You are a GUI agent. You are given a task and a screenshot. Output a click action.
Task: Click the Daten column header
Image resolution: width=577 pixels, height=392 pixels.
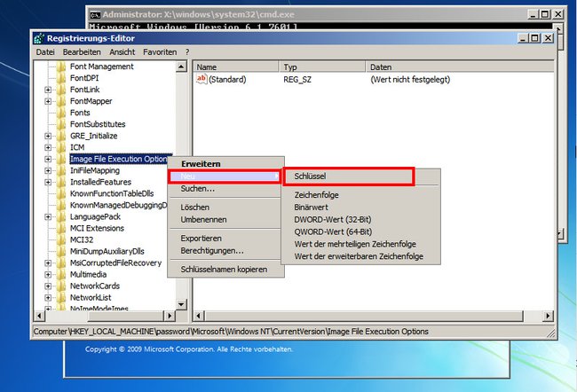[460, 67]
